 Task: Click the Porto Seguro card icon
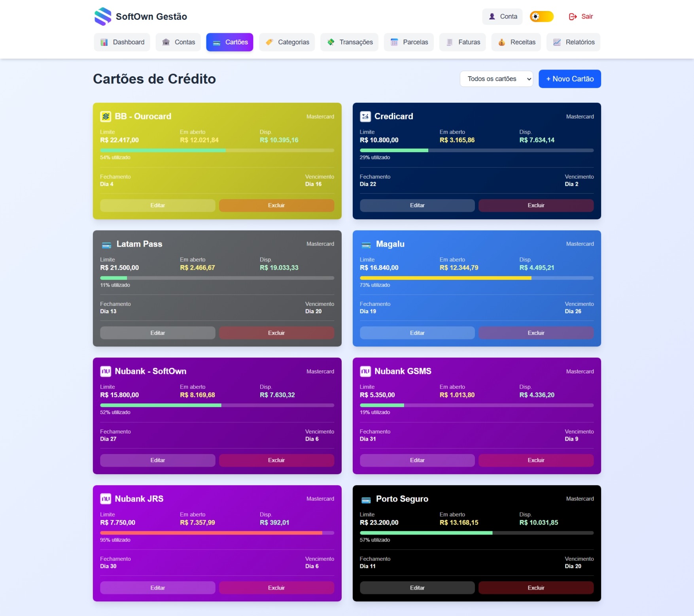point(366,500)
